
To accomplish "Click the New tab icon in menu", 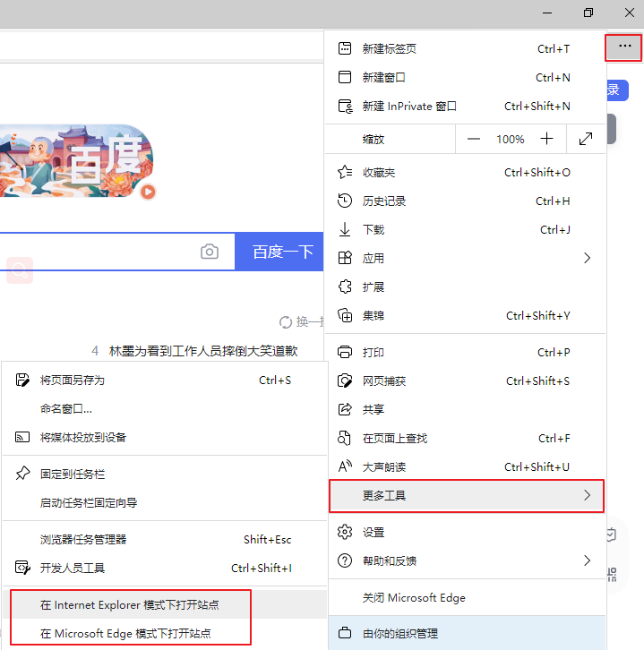I will [345, 48].
